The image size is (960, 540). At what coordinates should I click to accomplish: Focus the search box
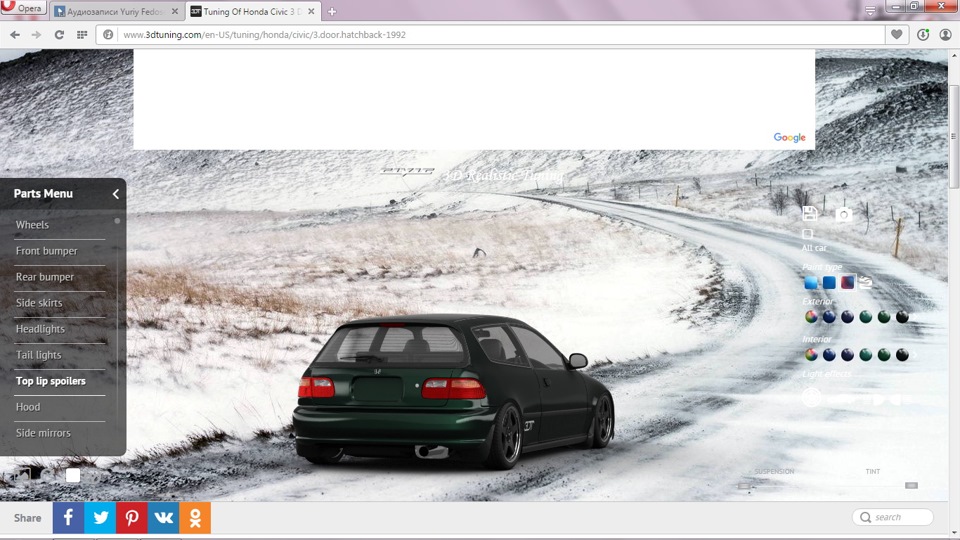[x=893, y=517]
